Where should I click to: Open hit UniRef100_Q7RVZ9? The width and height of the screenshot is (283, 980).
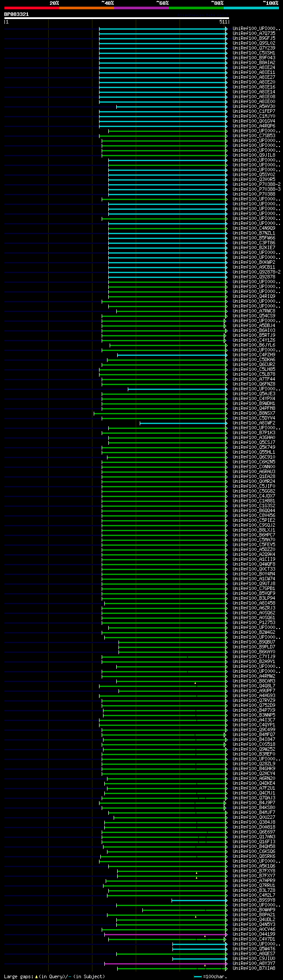(254, 700)
